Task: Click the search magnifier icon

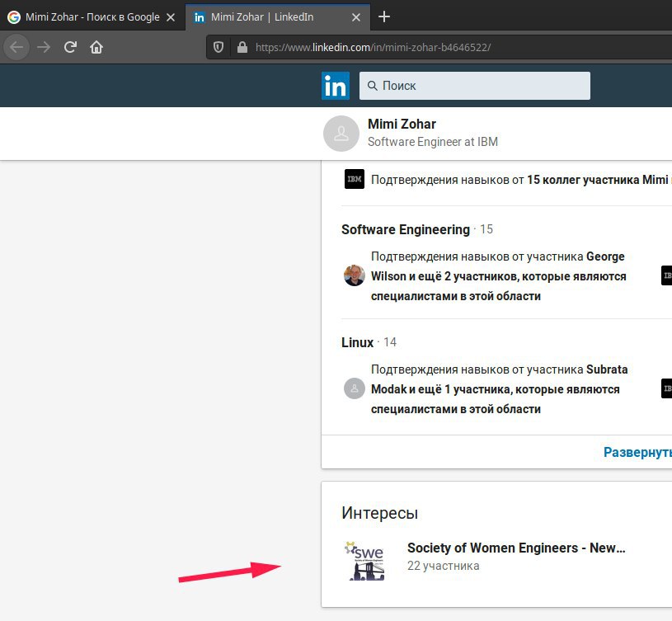Action: point(373,86)
